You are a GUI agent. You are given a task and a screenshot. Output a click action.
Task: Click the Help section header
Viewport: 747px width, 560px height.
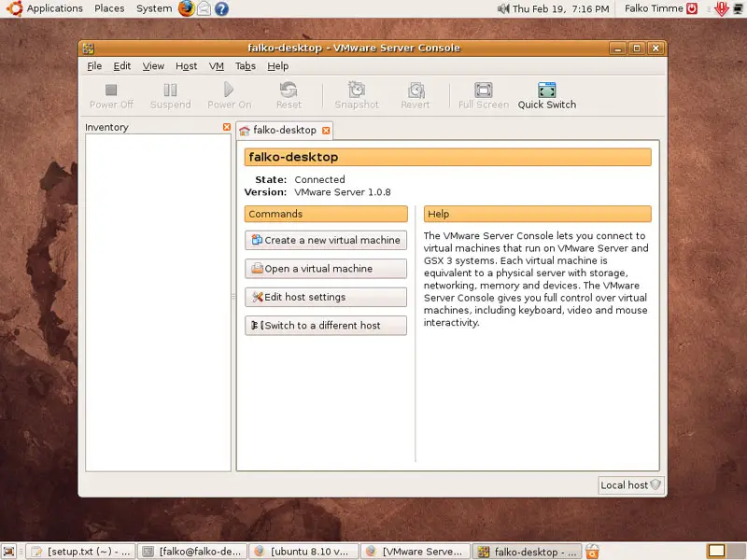(x=538, y=214)
